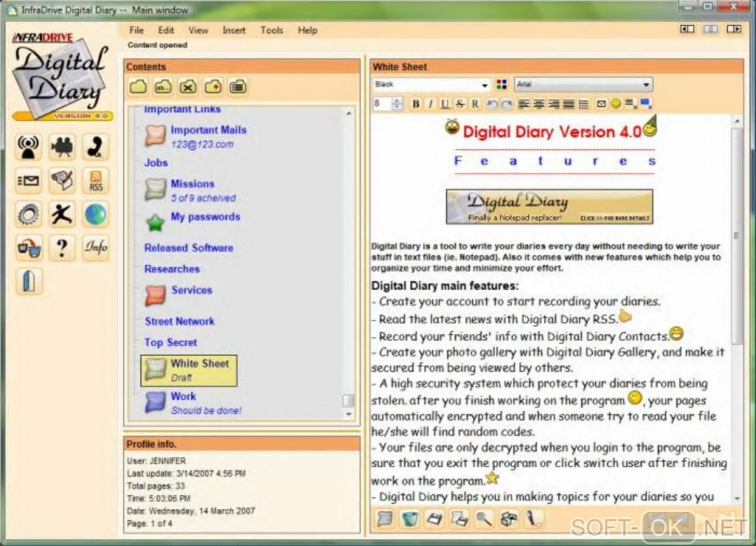
Task: Click the running figure icon
Action: (x=62, y=214)
